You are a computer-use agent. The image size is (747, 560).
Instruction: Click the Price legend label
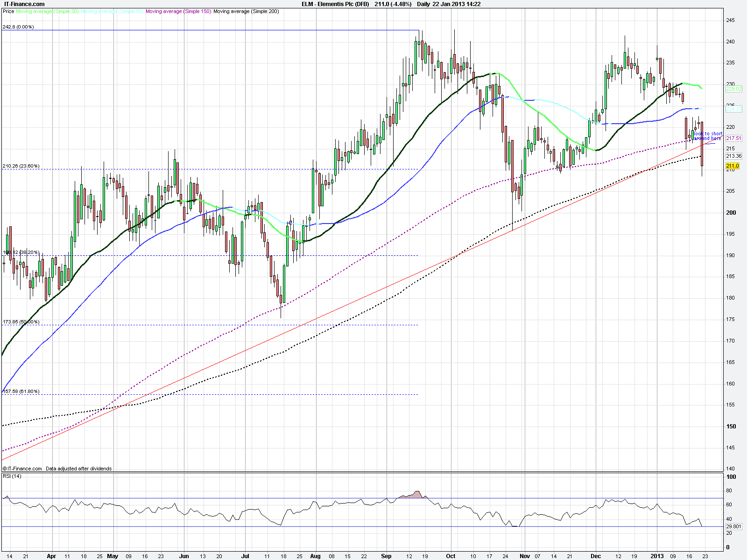[8, 11]
